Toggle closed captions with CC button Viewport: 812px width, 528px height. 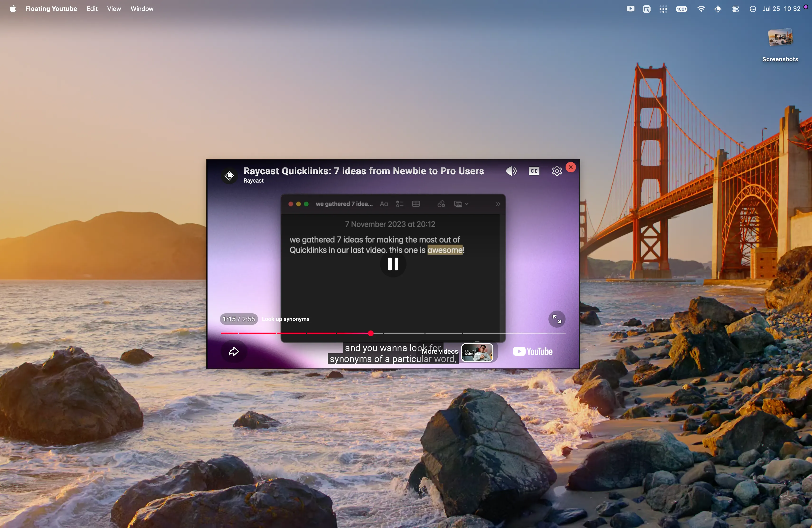pos(534,171)
